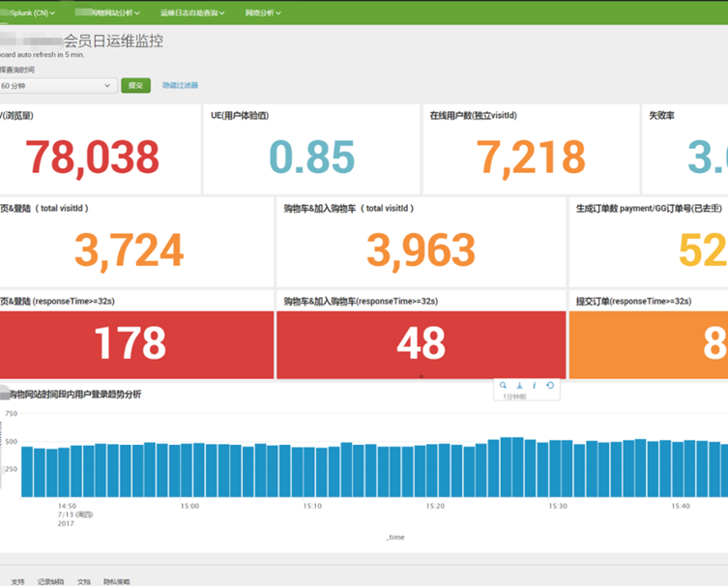The height and width of the screenshot is (586, 728).
Task: Click the 提交订单(responseTime>=32s) title
Action: [634, 302]
